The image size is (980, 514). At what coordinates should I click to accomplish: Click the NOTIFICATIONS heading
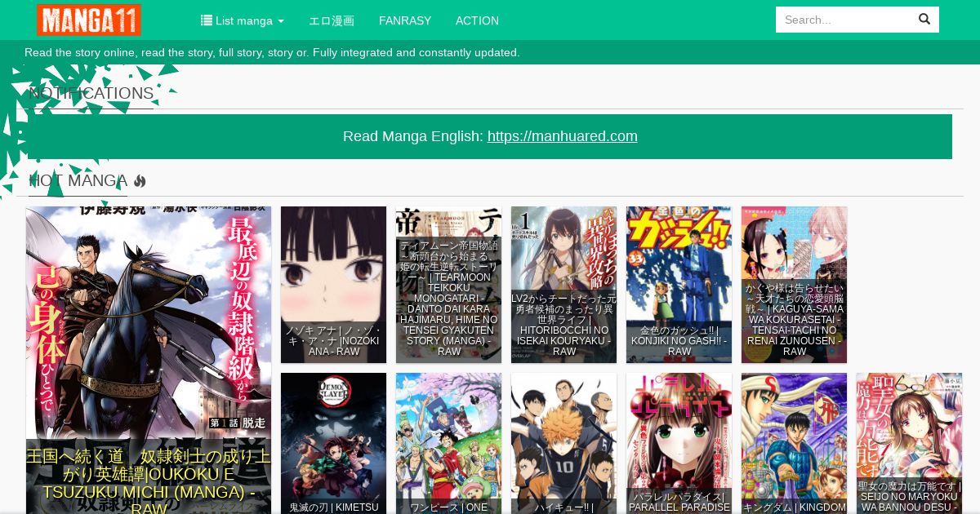pos(91,94)
